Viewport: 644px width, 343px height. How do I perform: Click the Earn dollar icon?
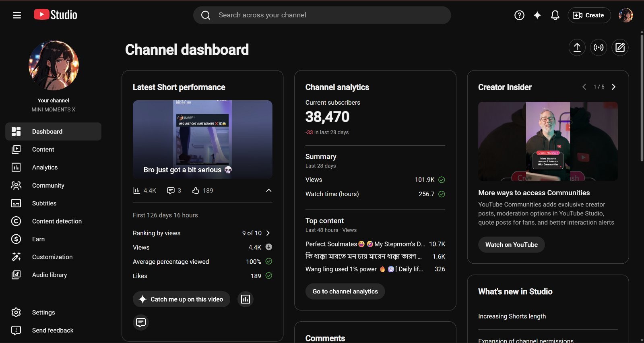coord(16,239)
